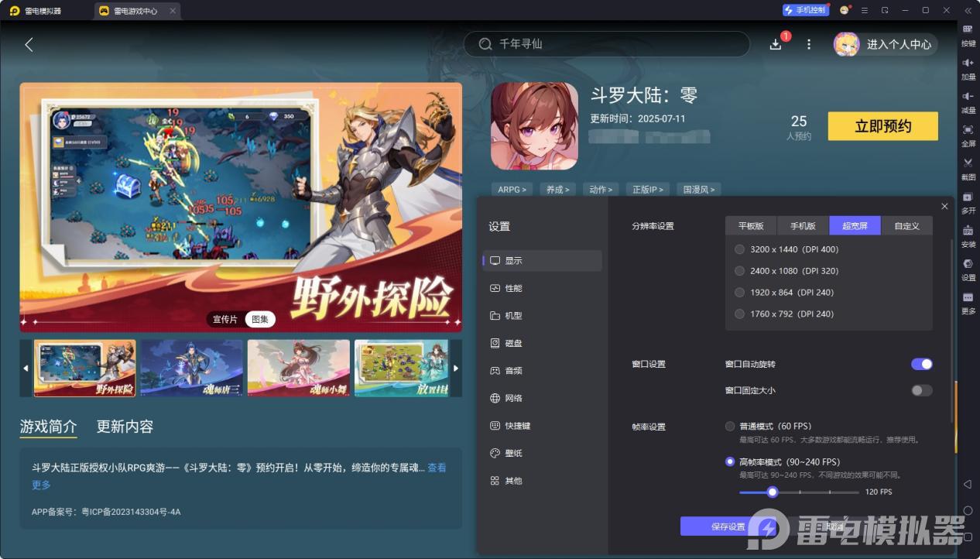This screenshot has height=559, width=980.
Task: Close the 雷电游戏中心 tab
Action: (x=172, y=11)
